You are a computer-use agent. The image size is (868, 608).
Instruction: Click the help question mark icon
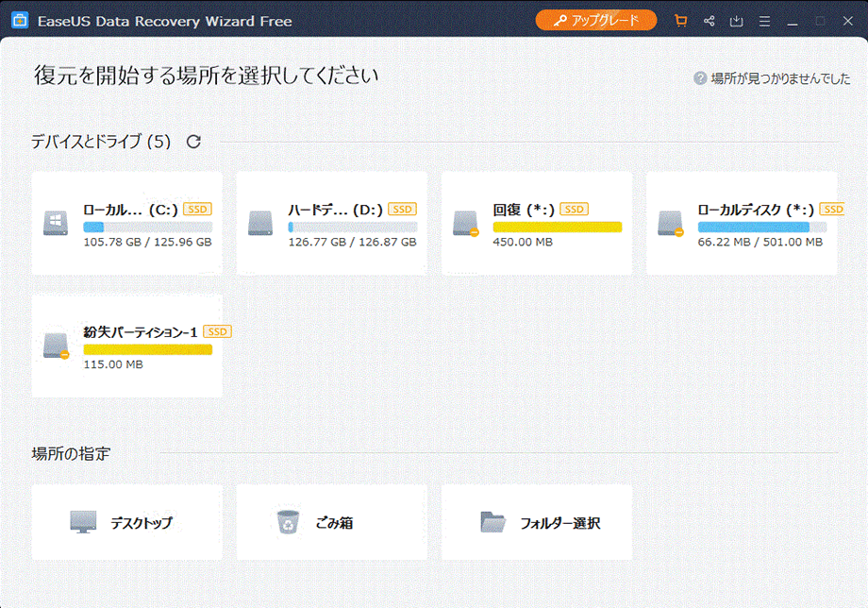(700, 78)
